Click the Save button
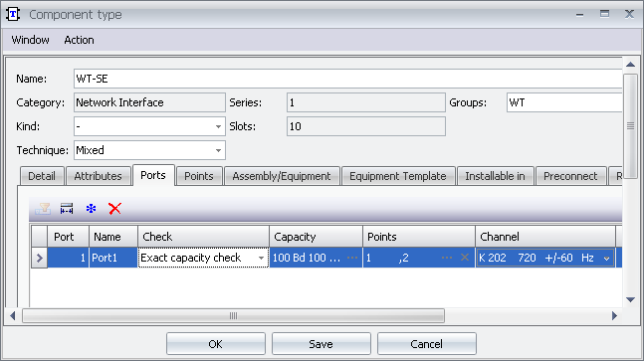Viewport: 644px width, 361px height. pyautogui.click(x=322, y=344)
